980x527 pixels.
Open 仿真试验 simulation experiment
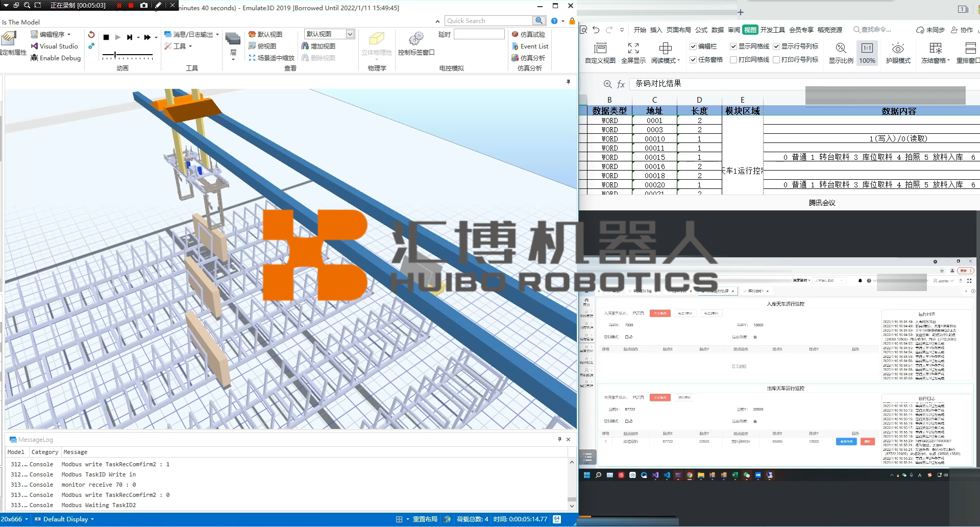pos(528,34)
